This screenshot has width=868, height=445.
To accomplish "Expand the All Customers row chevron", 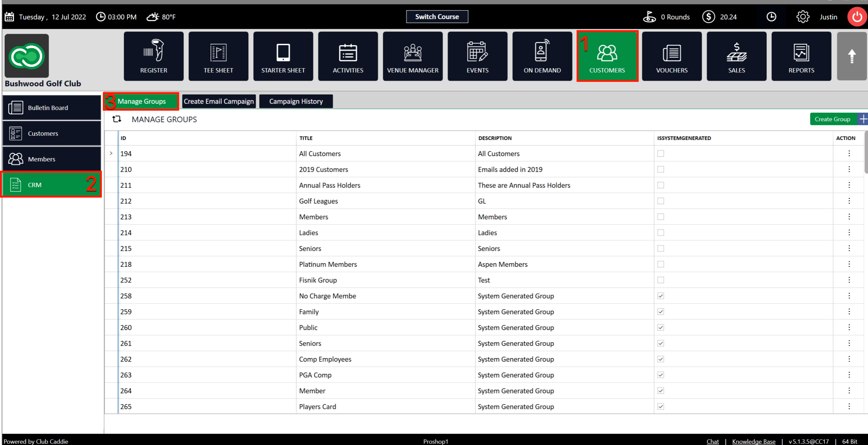I will point(111,153).
